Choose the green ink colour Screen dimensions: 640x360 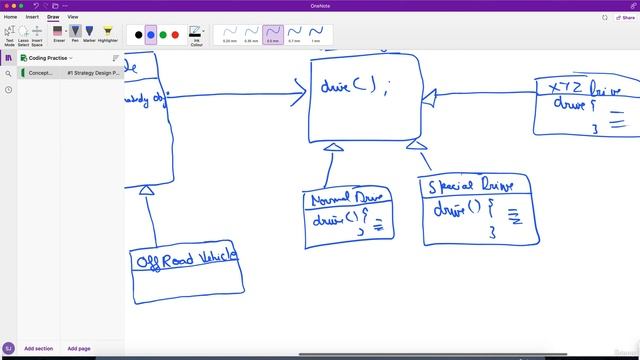tap(163, 35)
